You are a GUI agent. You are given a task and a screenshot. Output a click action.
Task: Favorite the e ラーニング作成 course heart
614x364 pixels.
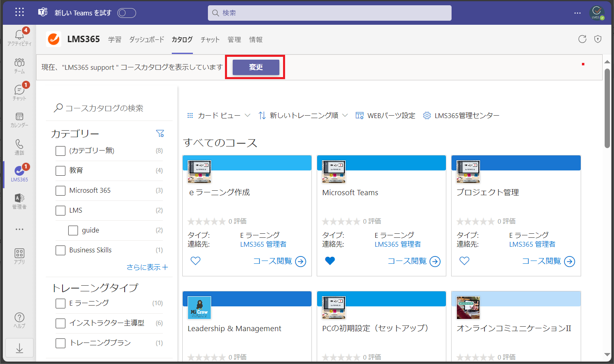[x=196, y=261]
